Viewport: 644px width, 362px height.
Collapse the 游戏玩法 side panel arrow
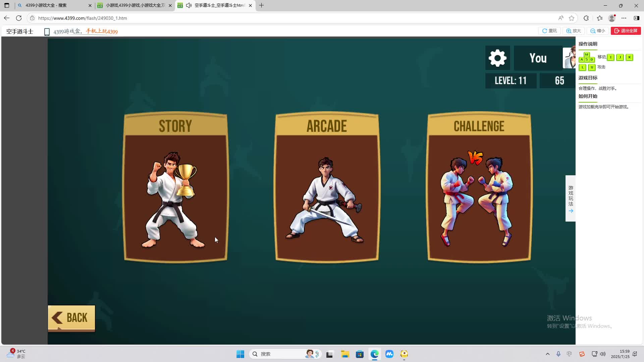point(571,211)
